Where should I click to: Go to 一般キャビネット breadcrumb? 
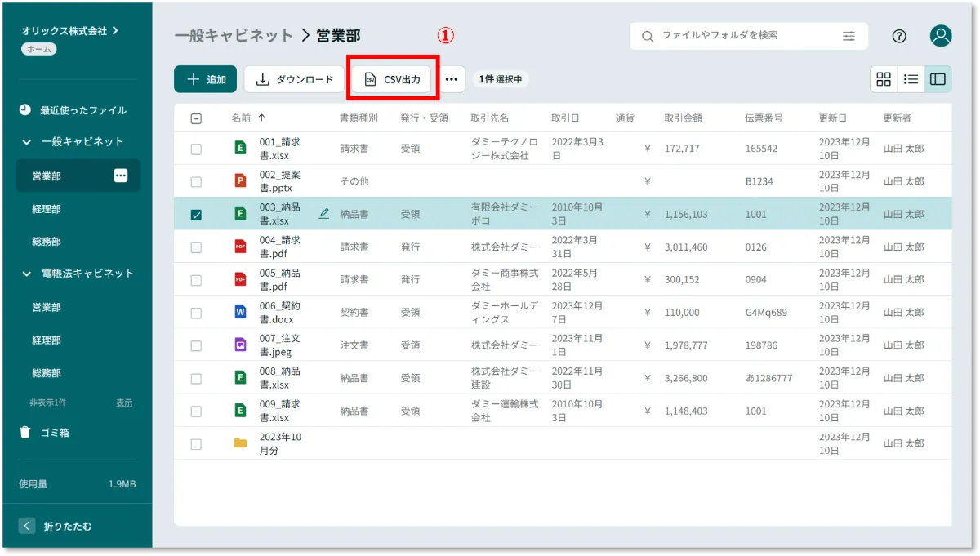pos(234,35)
